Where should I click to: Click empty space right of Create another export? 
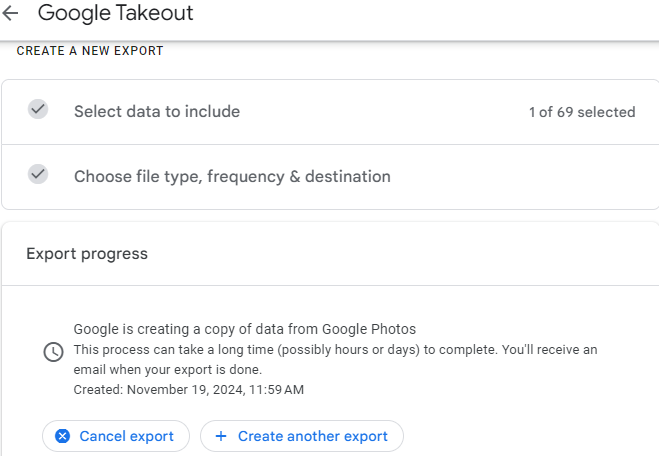pyautogui.click(x=530, y=436)
